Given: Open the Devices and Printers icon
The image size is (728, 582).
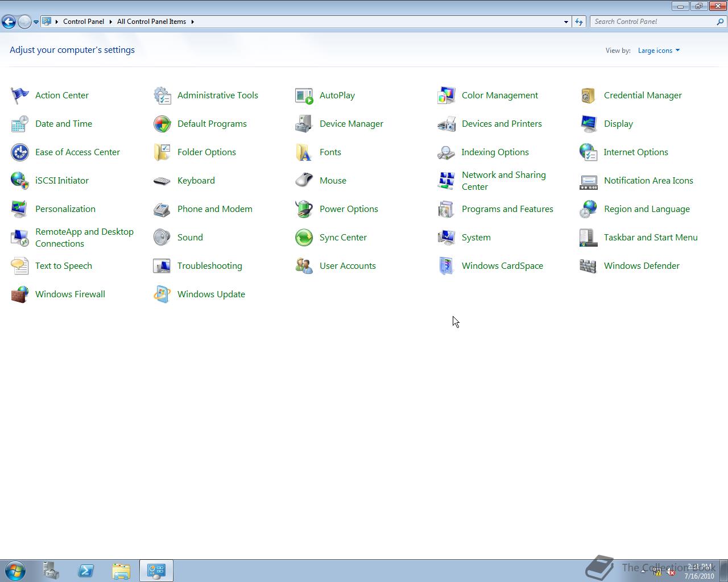Looking at the screenshot, I should [x=446, y=124].
